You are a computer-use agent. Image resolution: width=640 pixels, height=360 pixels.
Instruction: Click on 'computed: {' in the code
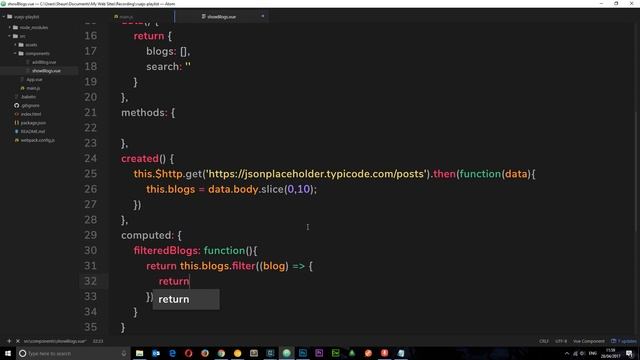[x=151, y=235]
